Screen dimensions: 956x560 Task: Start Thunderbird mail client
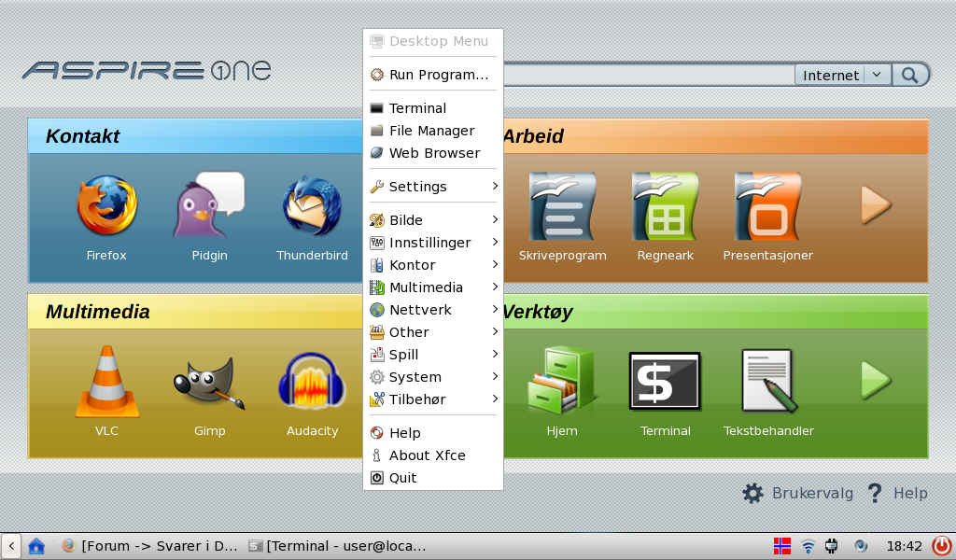[312, 206]
